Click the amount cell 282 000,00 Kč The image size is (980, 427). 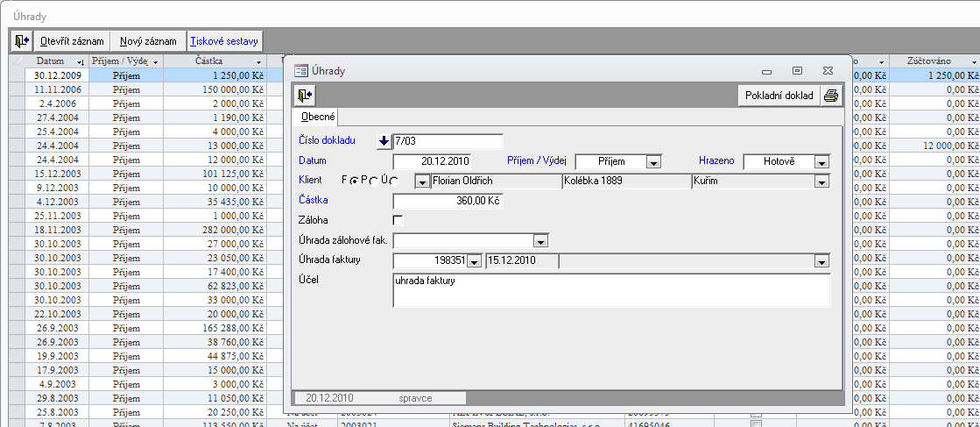click(x=215, y=230)
